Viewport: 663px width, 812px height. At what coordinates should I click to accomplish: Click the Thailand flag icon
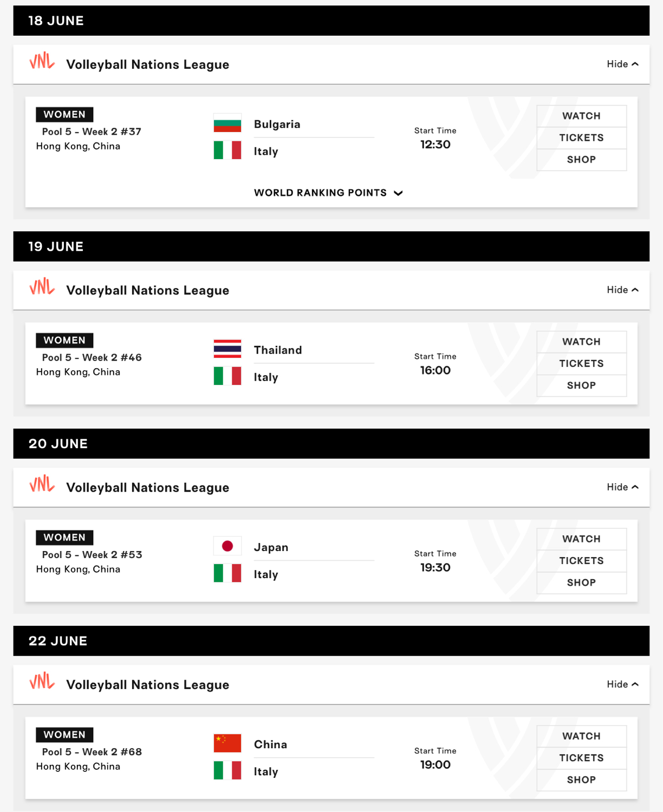coord(227,349)
